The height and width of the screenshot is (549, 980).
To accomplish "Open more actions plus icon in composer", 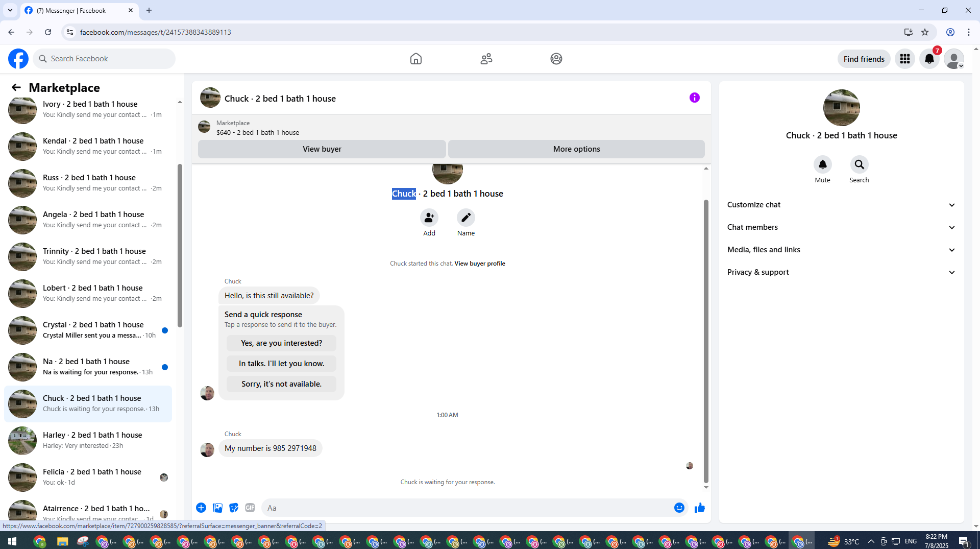I will pyautogui.click(x=201, y=508).
